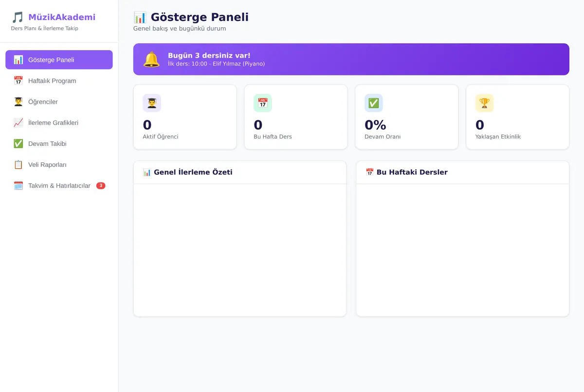
Task: Open Veli Raporları from the sidebar
Action: (59, 164)
